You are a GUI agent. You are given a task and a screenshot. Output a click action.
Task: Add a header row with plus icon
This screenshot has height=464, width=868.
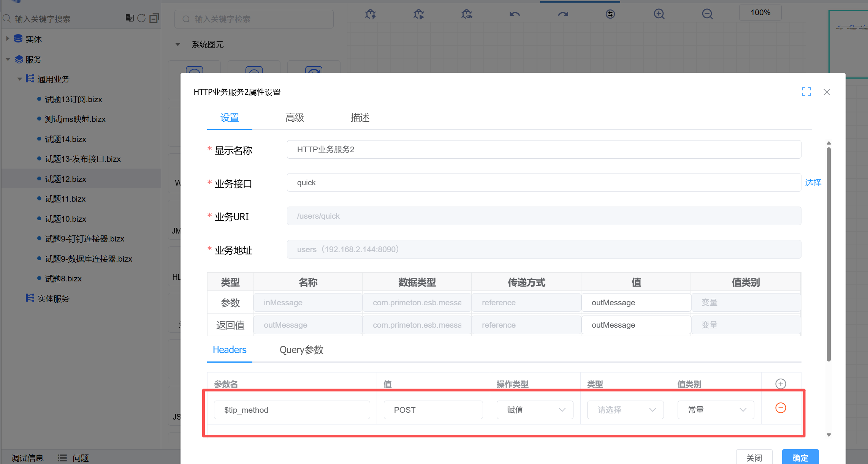pyautogui.click(x=781, y=384)
